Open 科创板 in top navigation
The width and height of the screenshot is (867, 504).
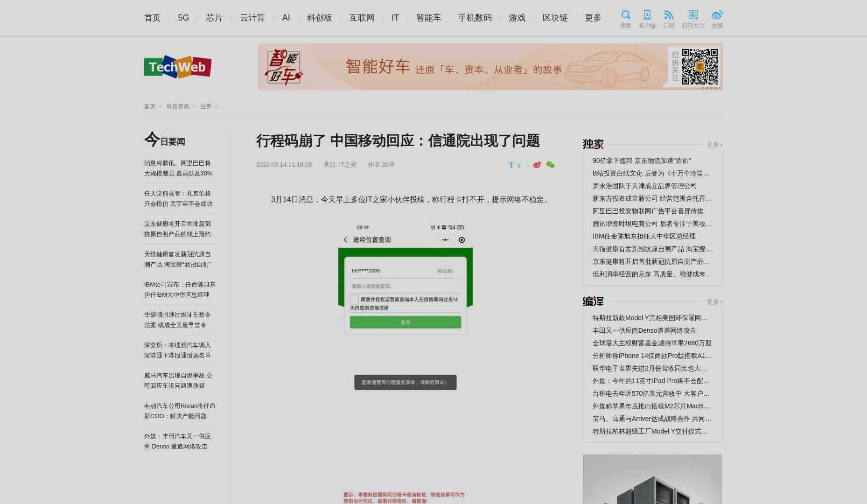[x=320, y=18]
